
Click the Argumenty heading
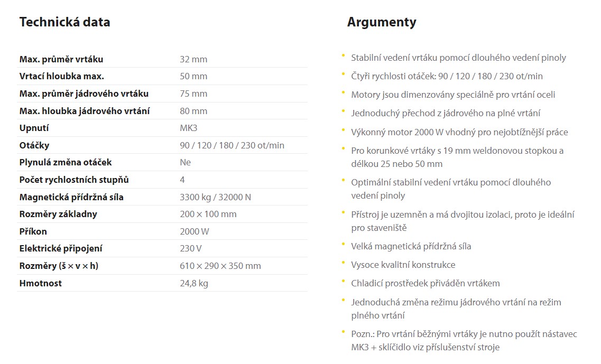point(382,23)
